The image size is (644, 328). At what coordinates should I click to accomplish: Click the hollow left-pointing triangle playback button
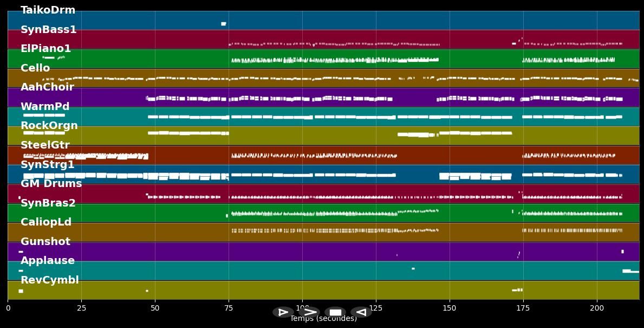[361, 312]
